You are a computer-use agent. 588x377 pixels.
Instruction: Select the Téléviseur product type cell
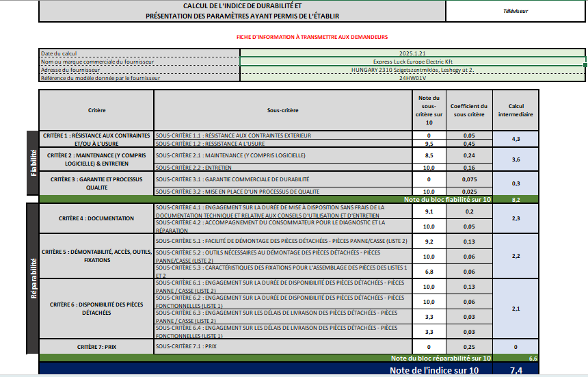click(x=516, y=11)
